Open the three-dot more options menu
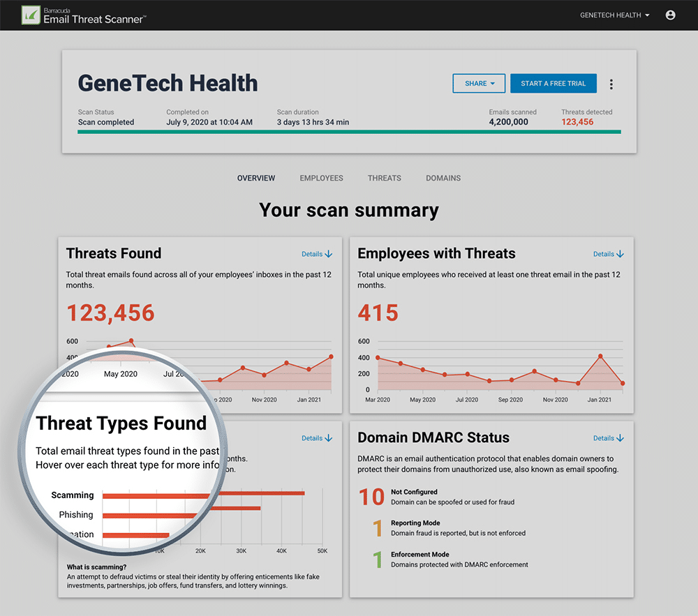 point(611,84)
